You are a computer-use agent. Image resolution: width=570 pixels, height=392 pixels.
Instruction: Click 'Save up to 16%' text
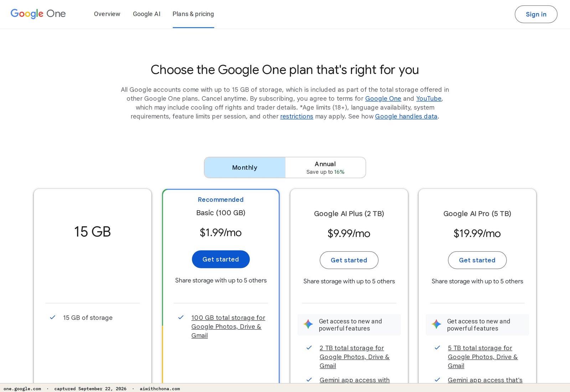pos(325,172)
